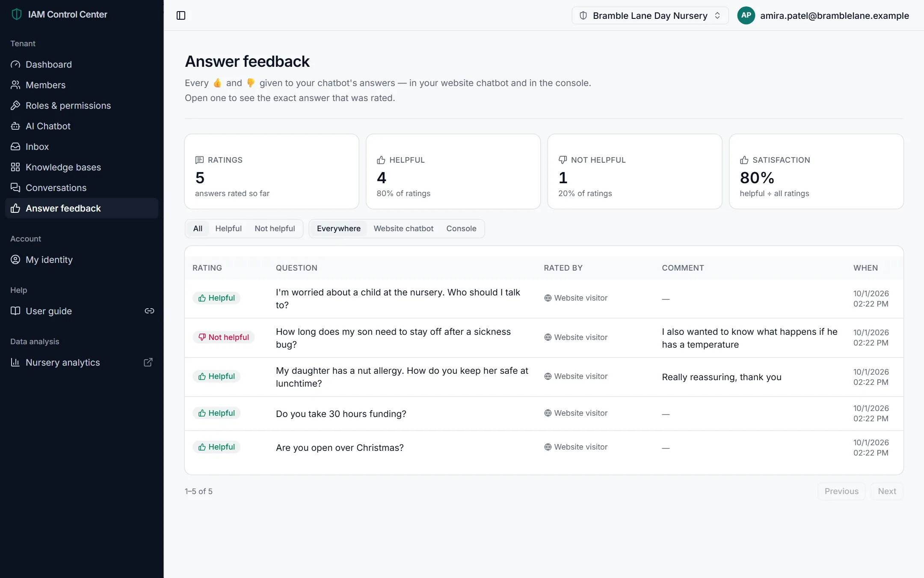Click the AP user avatar
This screenshot has height=578, width=924.
coord(746,15)
